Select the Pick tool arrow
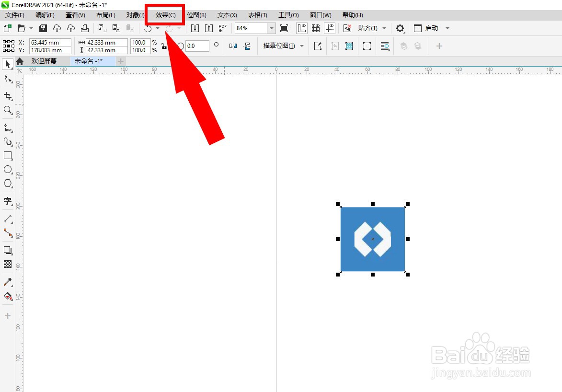Viewport: 562px width, 392px height. click(x=8, y=65)
